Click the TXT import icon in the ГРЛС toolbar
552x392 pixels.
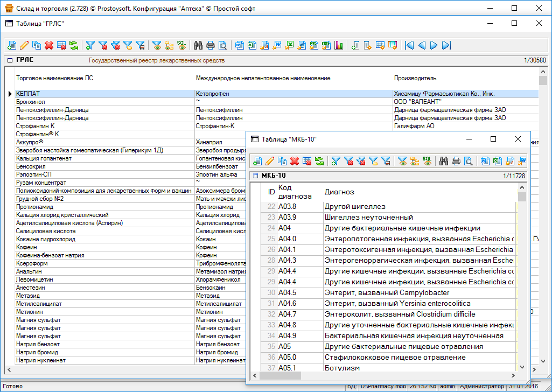coord(326,45)
